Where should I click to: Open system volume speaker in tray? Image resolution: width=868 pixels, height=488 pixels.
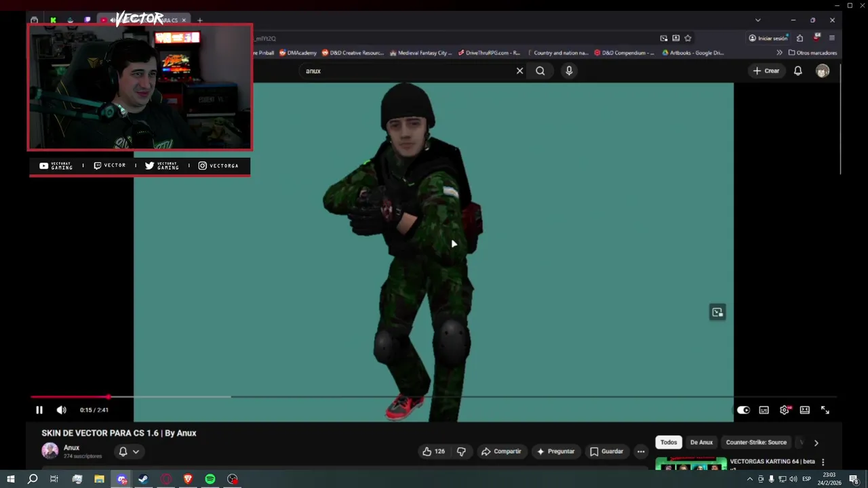tap(793, 479)
